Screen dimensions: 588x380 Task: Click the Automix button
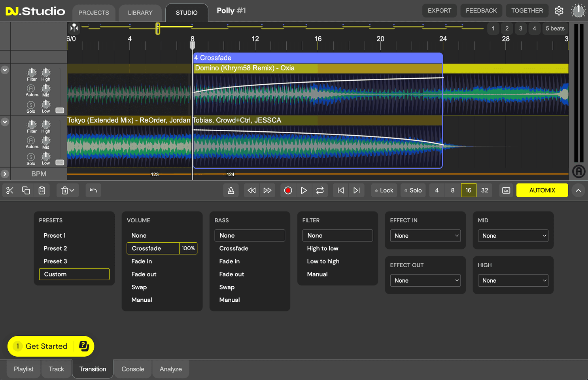point(542,191)
